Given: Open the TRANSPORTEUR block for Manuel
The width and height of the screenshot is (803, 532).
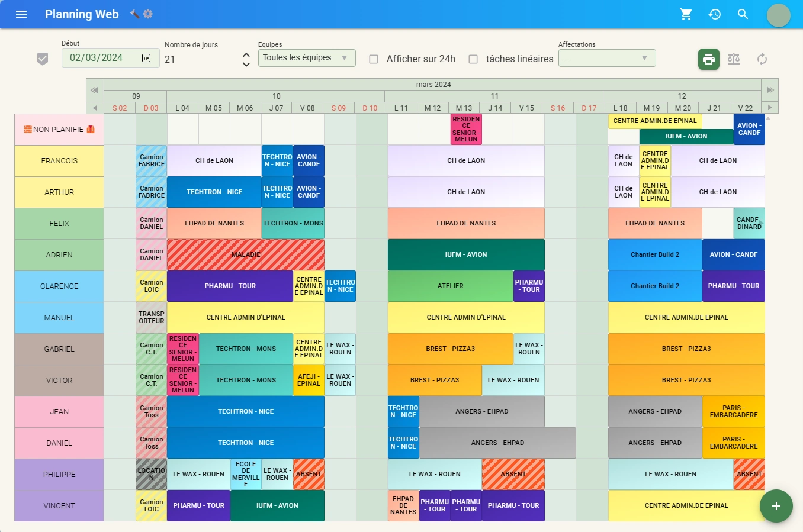Looking at the screenshot, I should click(152, 318).
